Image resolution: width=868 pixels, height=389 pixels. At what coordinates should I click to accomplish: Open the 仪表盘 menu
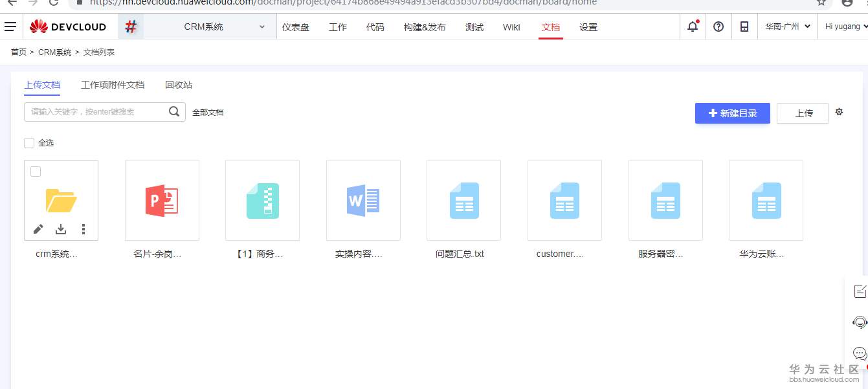click(296, 27)
